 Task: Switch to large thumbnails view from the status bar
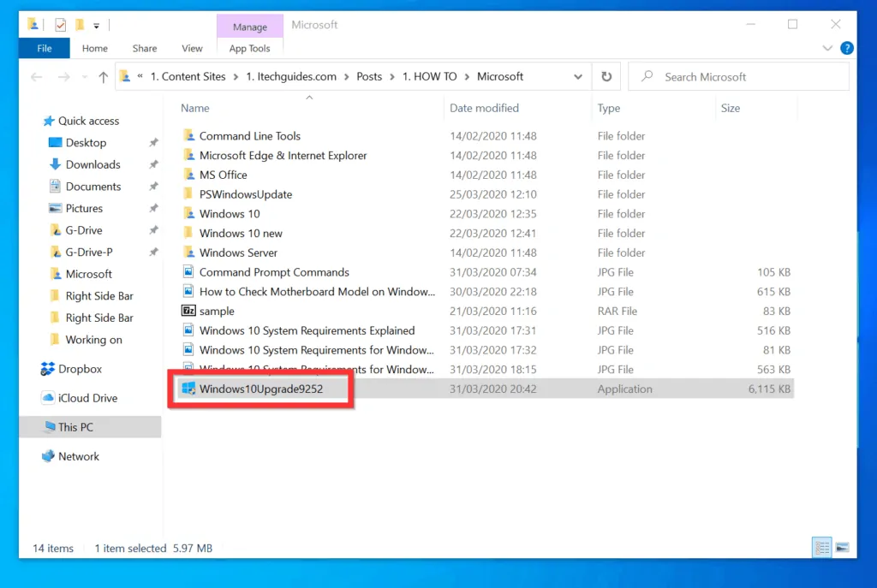coord(842,547)
